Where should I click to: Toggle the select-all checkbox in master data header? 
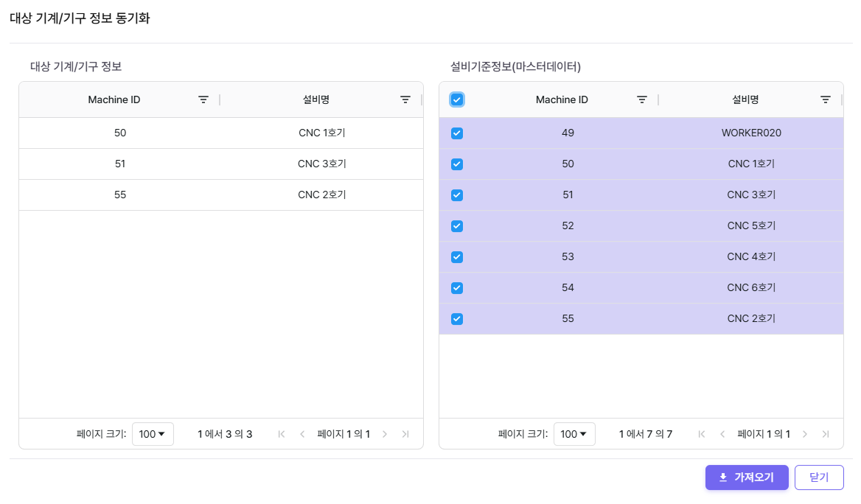[457, 99]
